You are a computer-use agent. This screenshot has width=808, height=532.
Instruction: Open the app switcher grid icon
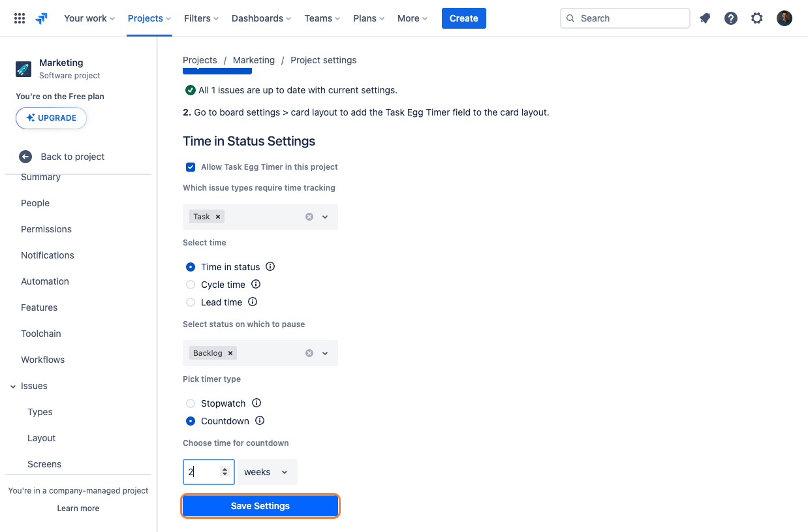tap(20, 18)
